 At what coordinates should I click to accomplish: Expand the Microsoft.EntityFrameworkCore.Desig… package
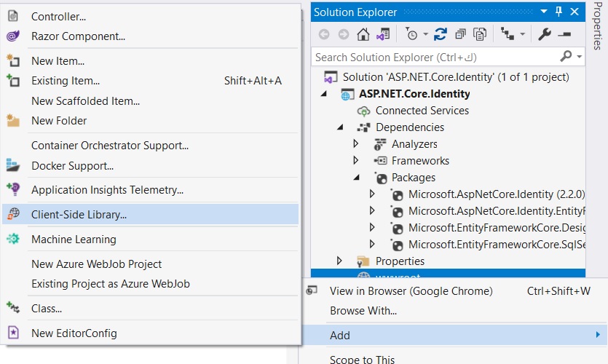[372, 228]
